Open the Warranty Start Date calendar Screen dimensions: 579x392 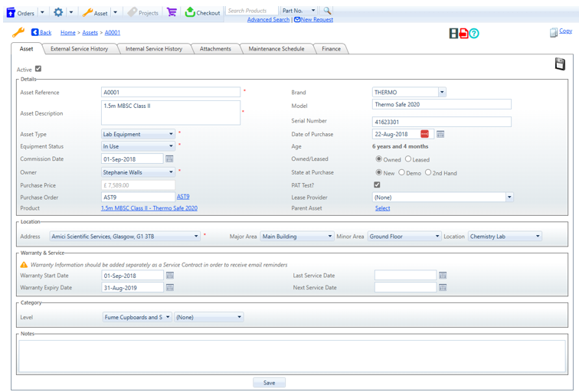170,276
